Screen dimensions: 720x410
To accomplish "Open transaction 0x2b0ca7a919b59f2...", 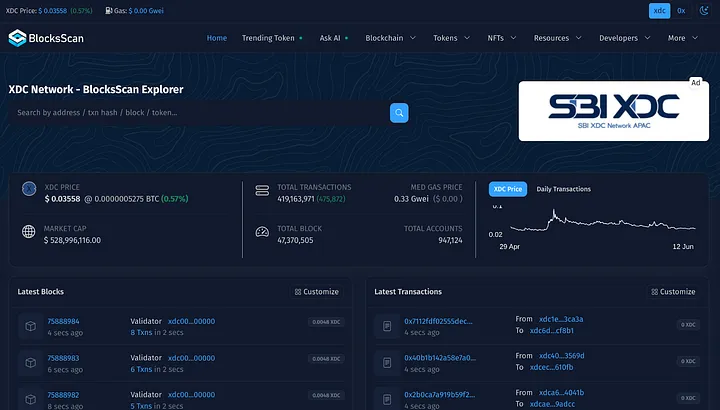I will tap(439, 395).
